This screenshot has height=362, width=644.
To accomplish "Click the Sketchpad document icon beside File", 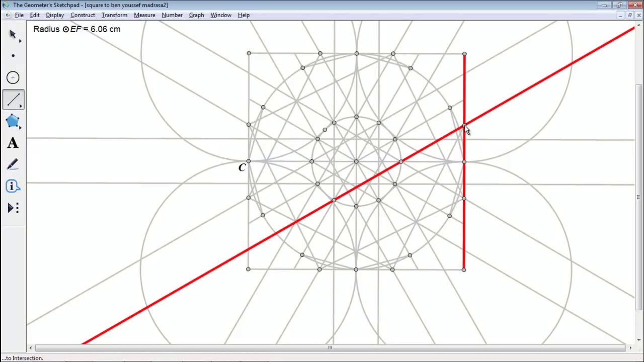I will point(7,15).
